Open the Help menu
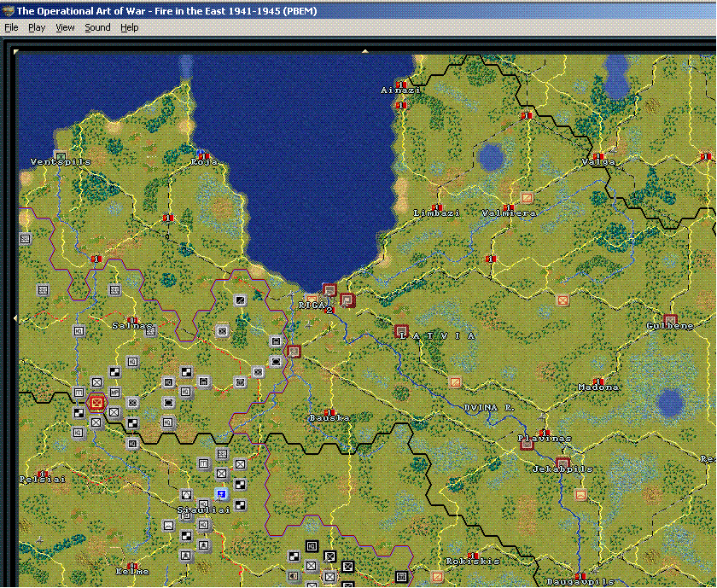The width and height of the screenshot is (717, 588). click(130, 27)
